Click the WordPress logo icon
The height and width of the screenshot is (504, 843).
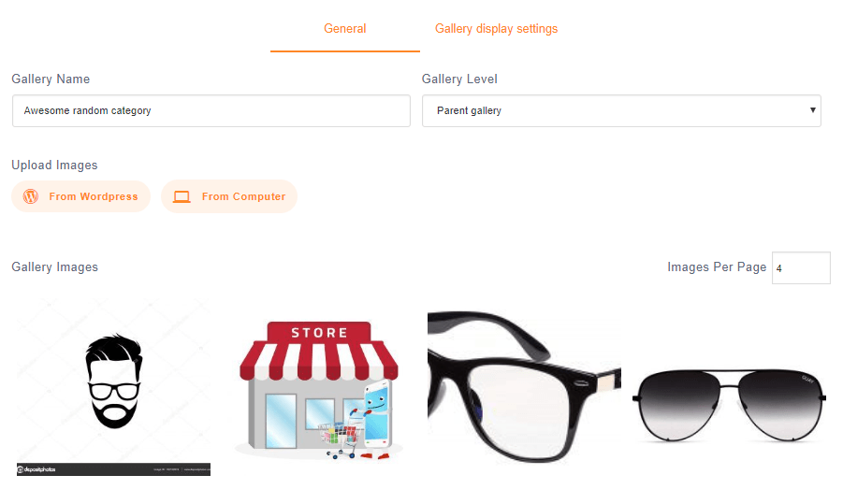pos(31,196)
